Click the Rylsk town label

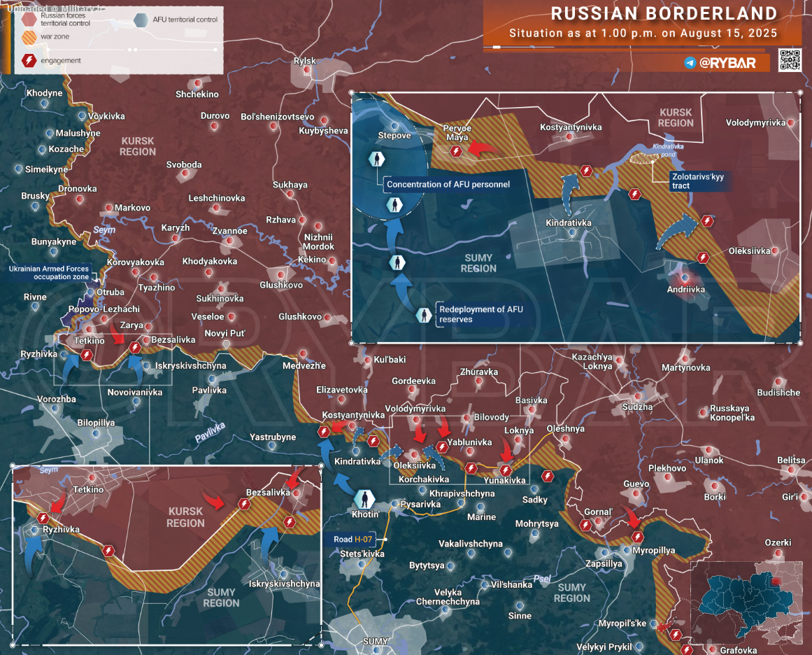304,61
